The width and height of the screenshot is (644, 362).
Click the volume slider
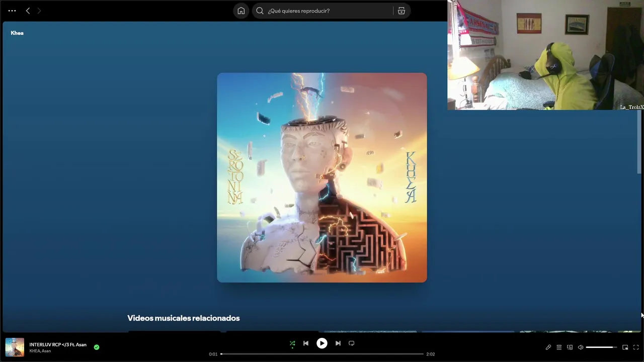pos(601,347)
